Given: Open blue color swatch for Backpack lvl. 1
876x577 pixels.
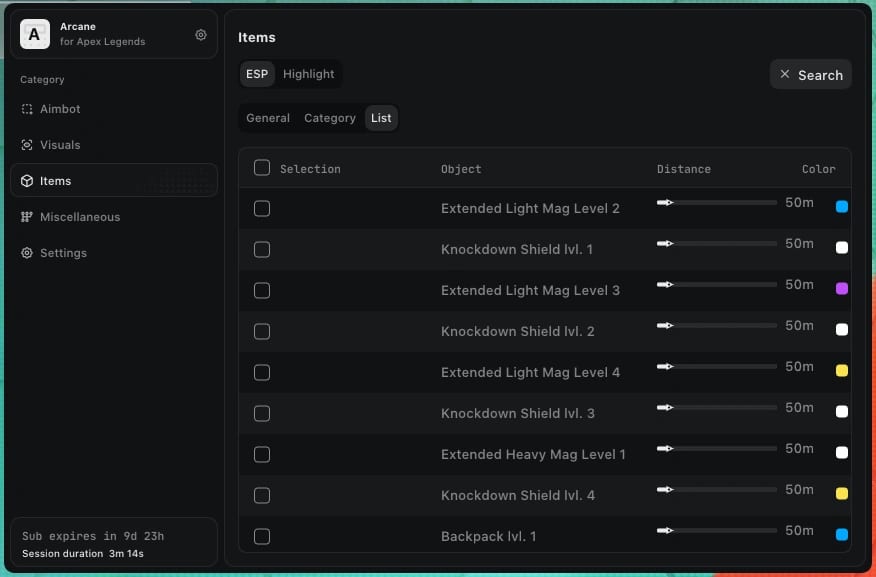Looking at the screenshot, I should [x=842, y=535].
